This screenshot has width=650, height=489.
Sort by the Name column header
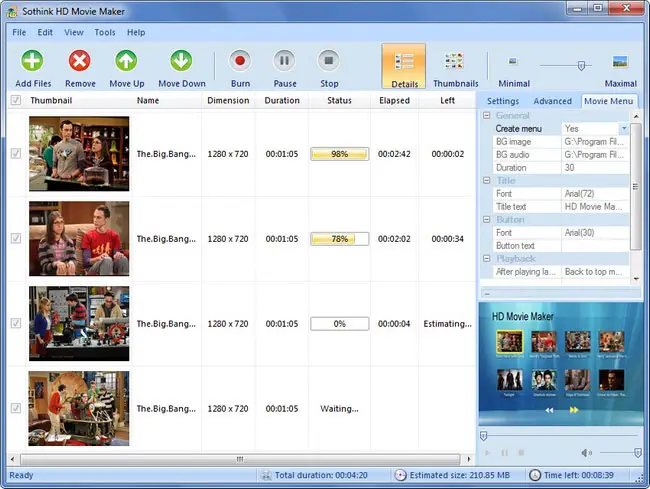coord(148,100)
